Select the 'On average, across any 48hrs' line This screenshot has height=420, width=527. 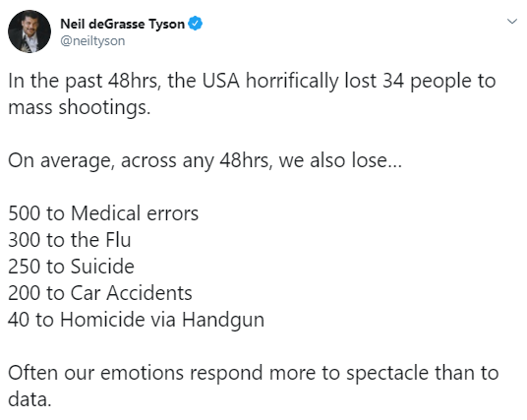(x=205, y=160)
